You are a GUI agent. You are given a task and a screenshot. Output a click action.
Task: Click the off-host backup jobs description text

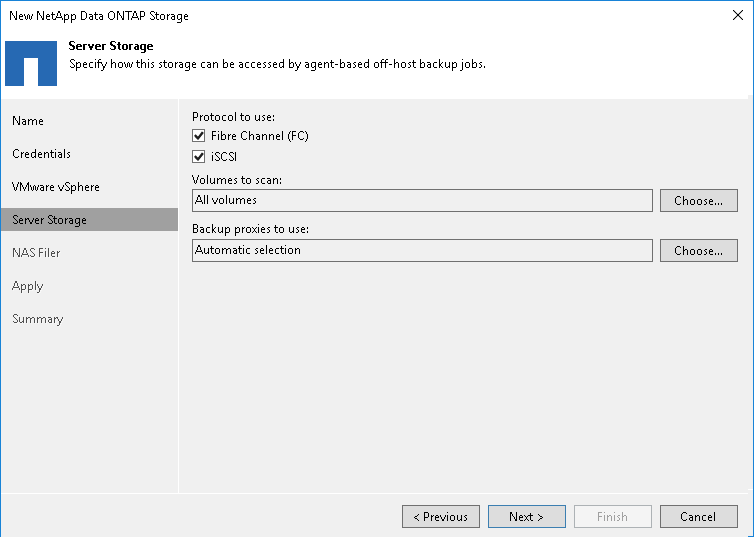pos(277,64)
